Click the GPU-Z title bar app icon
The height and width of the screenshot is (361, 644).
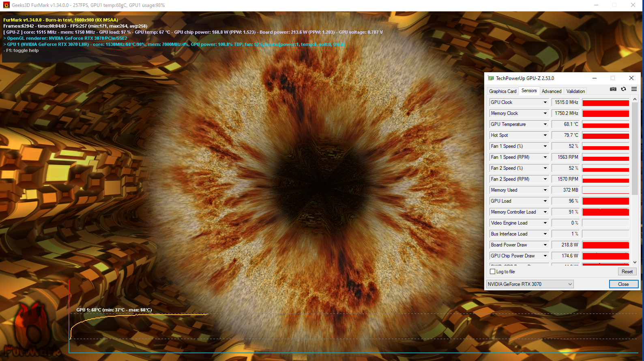(491, 78)
